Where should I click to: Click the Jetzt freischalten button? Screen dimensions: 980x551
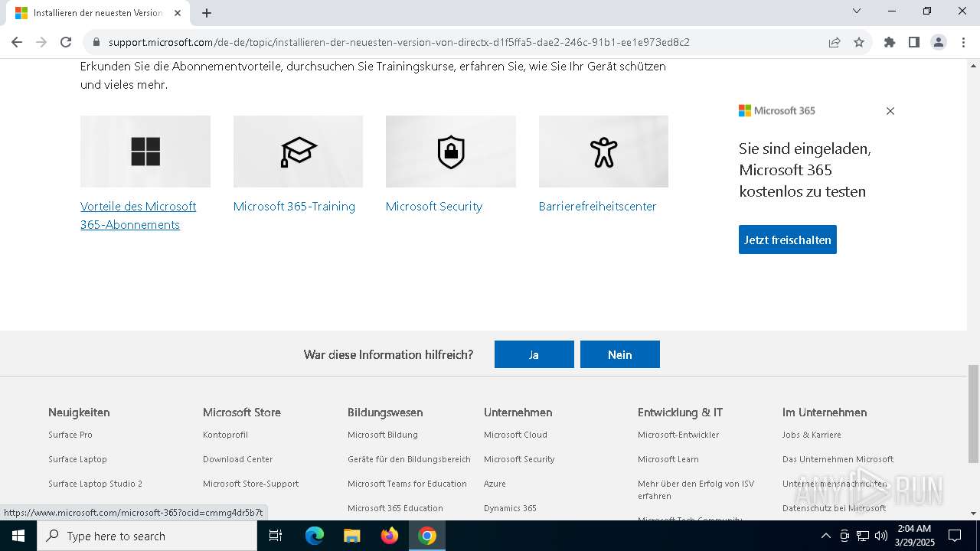click(x=788, y=240)
